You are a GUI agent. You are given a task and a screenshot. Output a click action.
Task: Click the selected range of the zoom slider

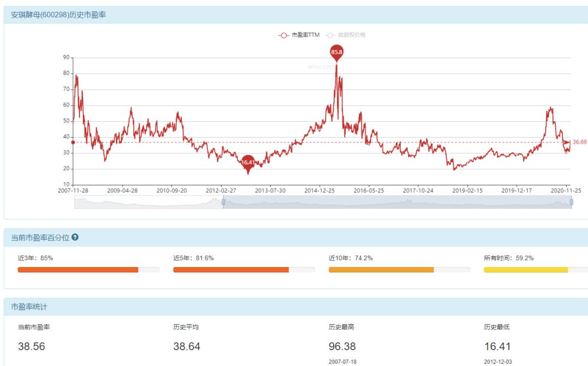point(397,202)
